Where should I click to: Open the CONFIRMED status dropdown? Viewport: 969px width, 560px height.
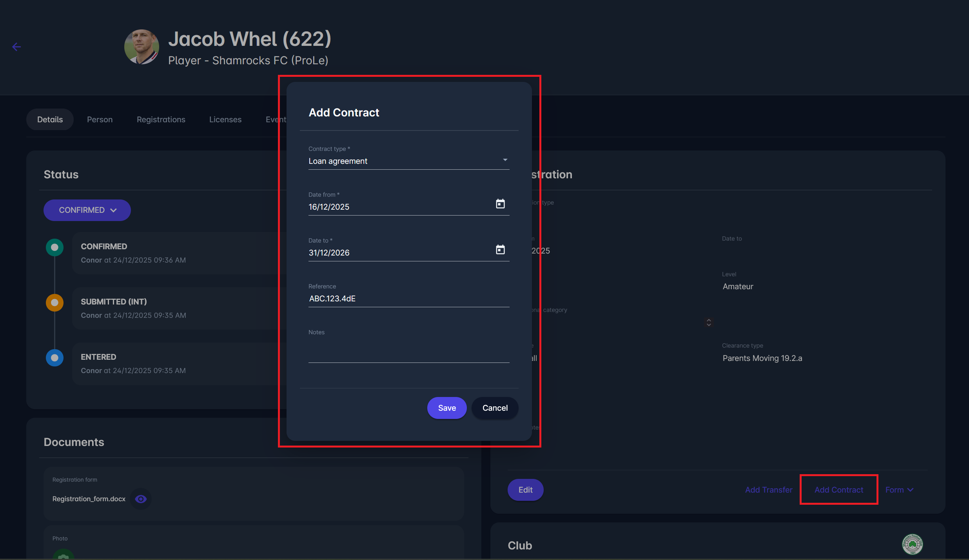pyautogui.click(x=87, y=210)
